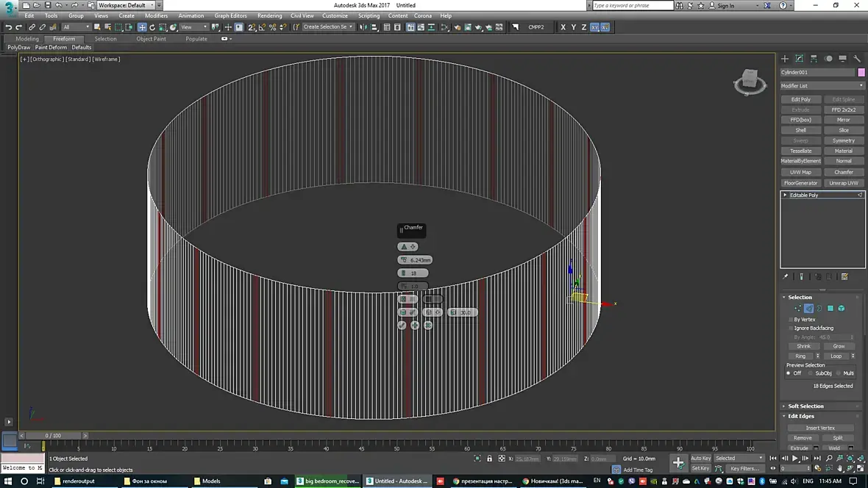The image size is (868, 488).
Task: Add the Symmetry modifier button
Action: coord(843,140)
